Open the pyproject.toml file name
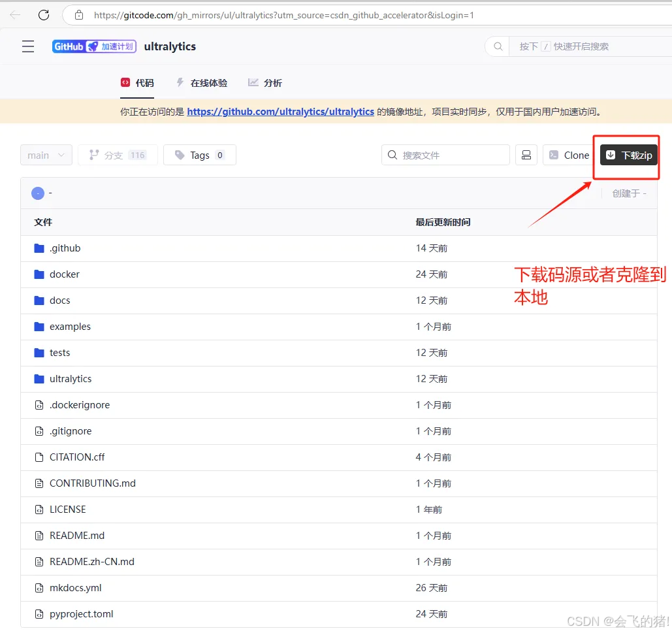Viewport: 672px width, 633px height. [x=82, y=614]
